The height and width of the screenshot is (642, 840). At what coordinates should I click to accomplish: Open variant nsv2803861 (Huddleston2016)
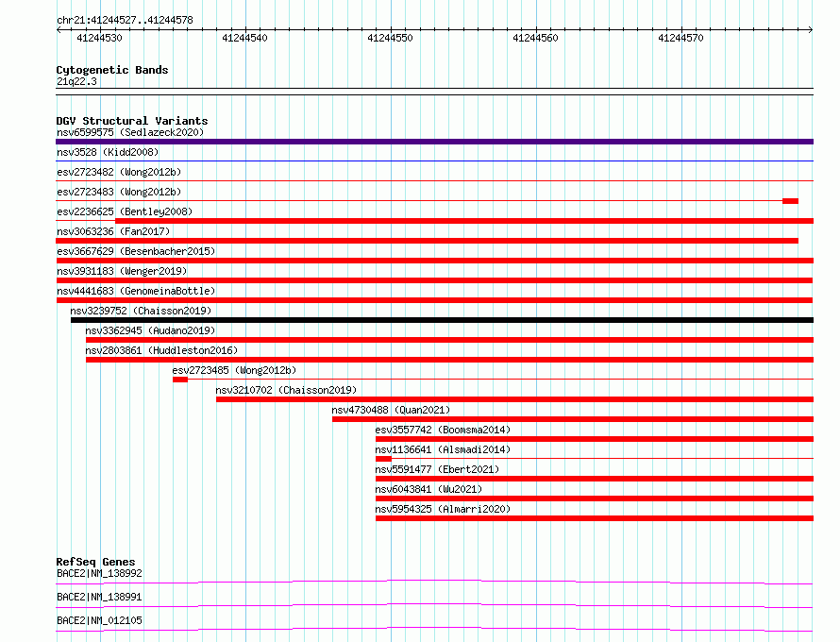coord(161,350)
